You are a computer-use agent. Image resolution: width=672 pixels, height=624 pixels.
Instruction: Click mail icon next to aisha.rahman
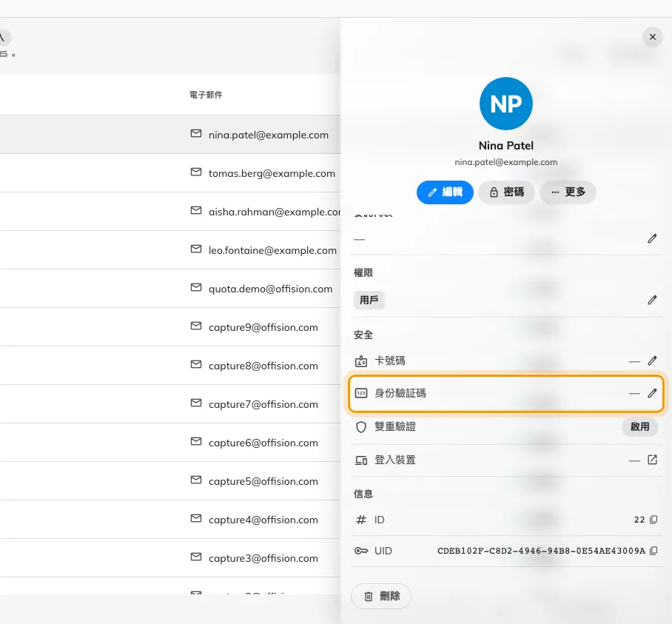point(196,210)
